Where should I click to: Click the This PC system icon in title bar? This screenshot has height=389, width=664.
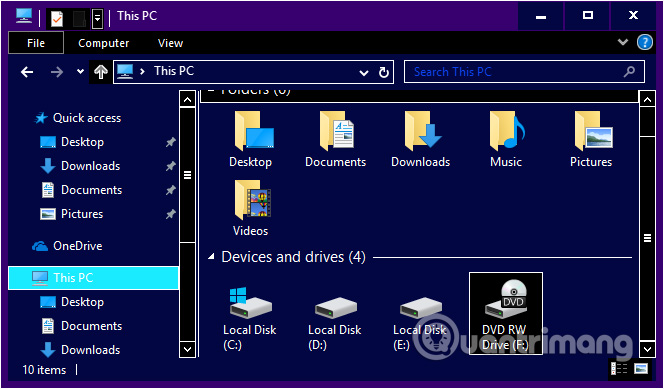tap(24, 17)
